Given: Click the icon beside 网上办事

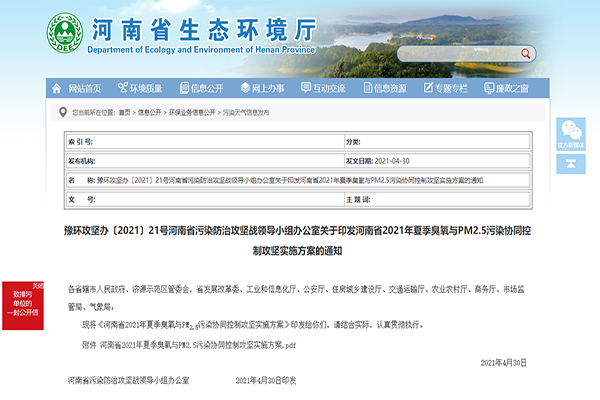Looking at the screenshot, I should point(244,88).
